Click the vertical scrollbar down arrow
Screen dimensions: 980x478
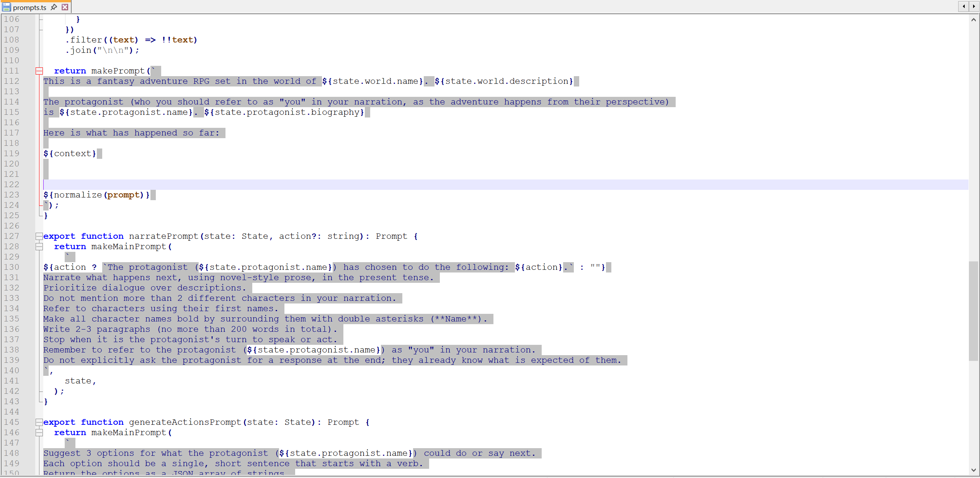(973, 470)
